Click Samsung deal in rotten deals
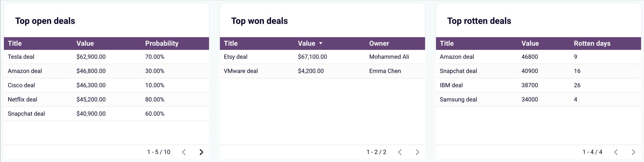Image resolution: width=644 pixels, height=162 pixels. pyautogui.click(x=458, y=100)
